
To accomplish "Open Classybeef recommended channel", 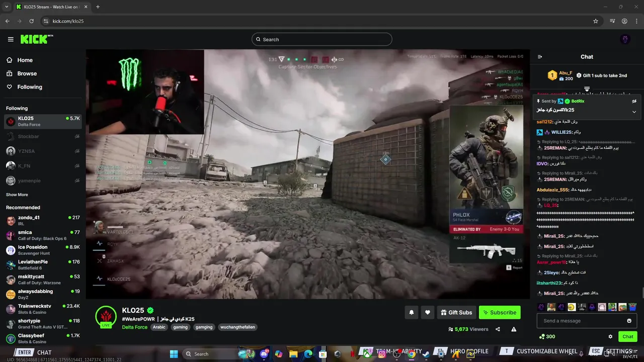I will coord(43,338).
